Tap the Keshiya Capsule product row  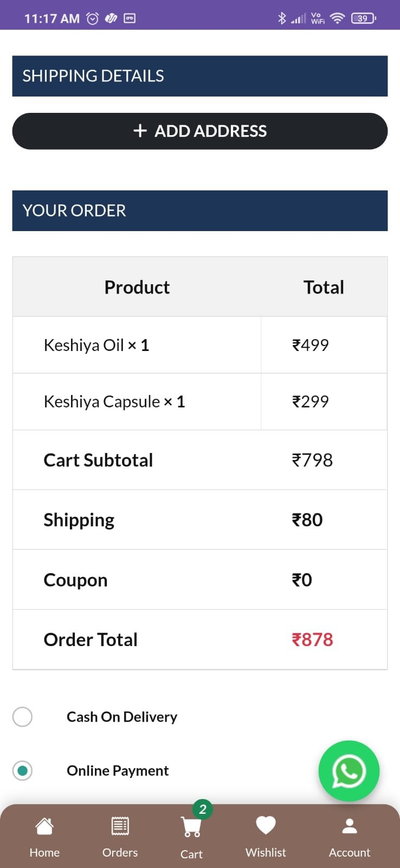click(x=200, y=401)
